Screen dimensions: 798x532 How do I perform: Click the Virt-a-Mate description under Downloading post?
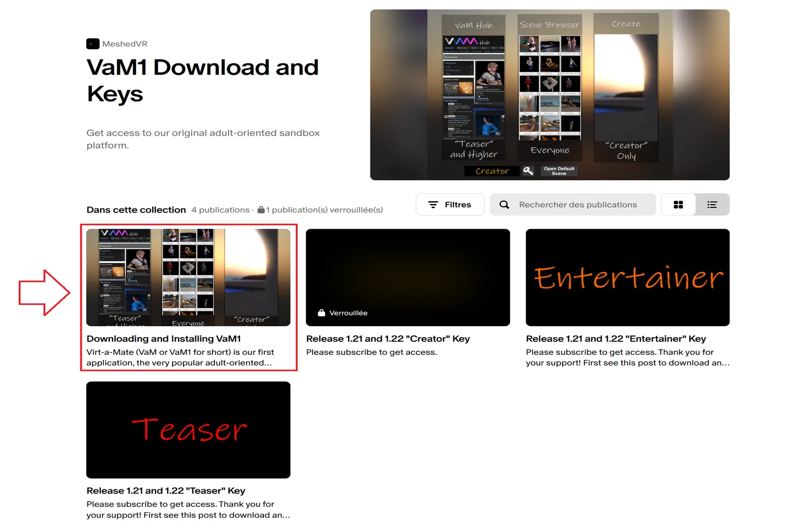(x=180, y=357)
